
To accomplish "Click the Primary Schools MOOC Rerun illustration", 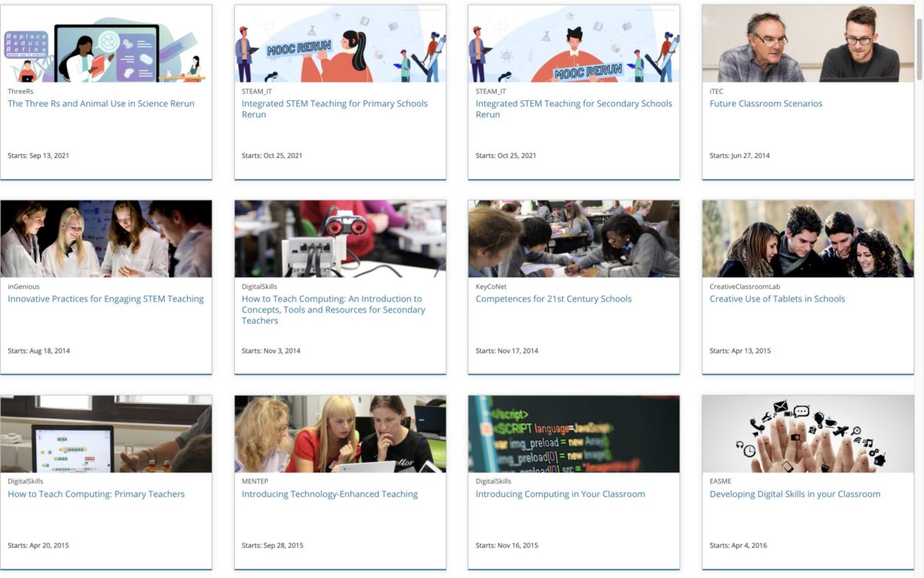I will tap(340, 44).
